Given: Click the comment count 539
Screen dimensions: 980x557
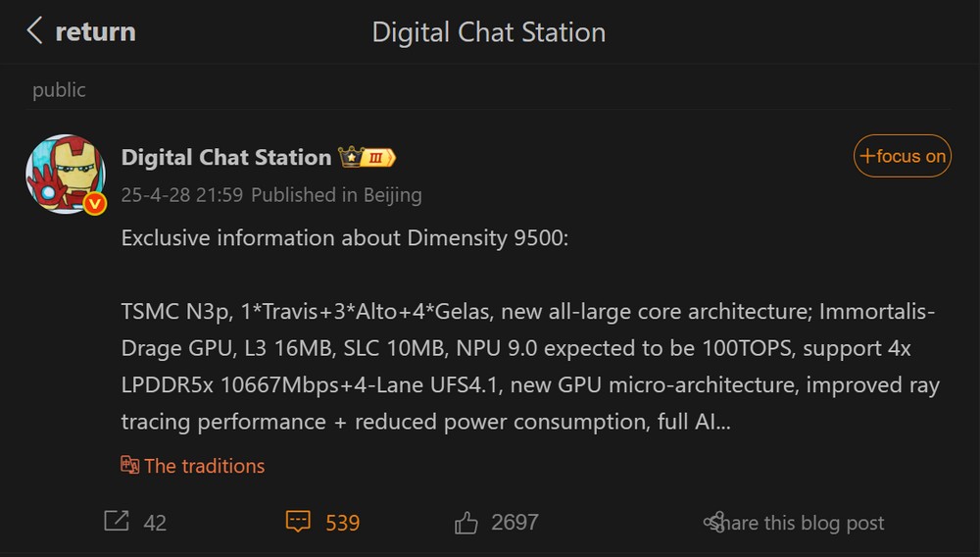Looking at the screenshot, I should (x=342, y=523).
